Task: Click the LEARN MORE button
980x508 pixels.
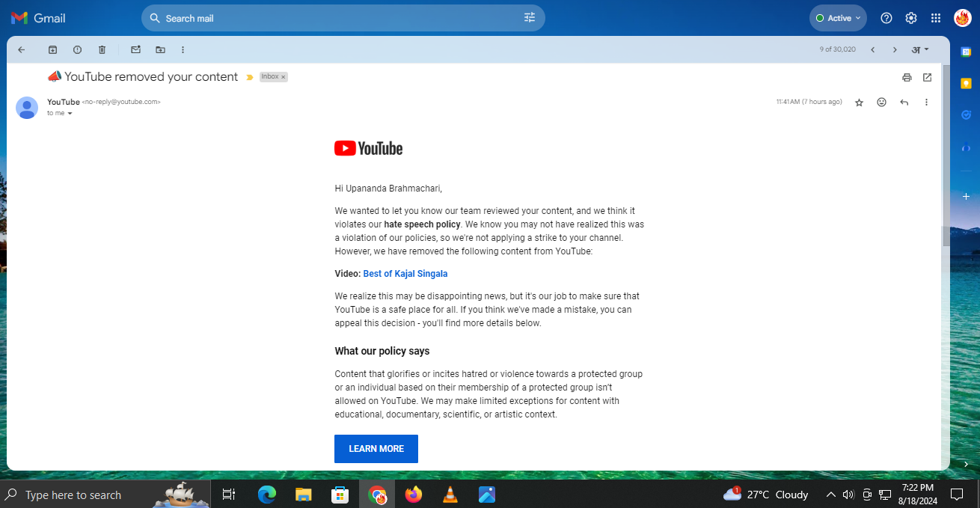Action: click(x=376, y=448)
